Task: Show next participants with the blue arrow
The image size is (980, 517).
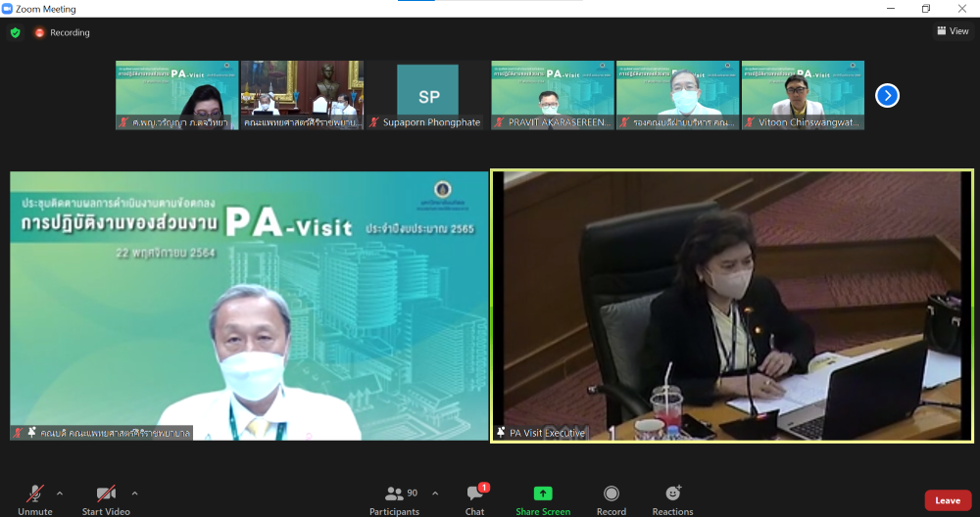Action: tap(887, 96)
